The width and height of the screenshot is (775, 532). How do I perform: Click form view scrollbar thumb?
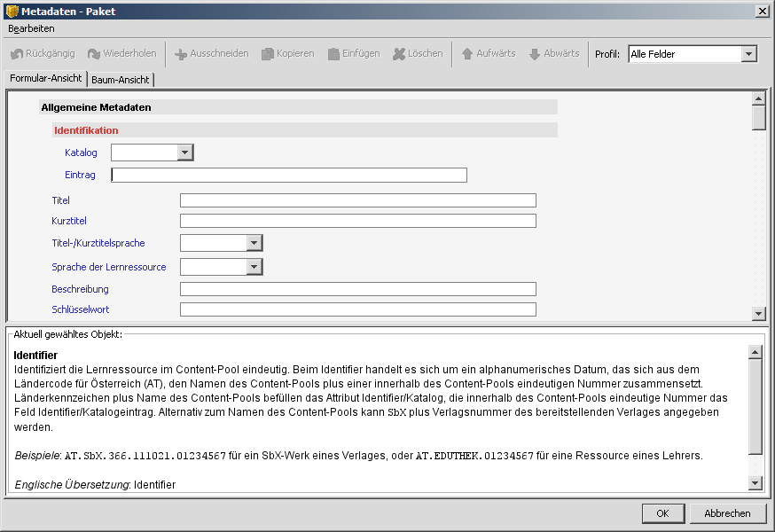point(759,118)
